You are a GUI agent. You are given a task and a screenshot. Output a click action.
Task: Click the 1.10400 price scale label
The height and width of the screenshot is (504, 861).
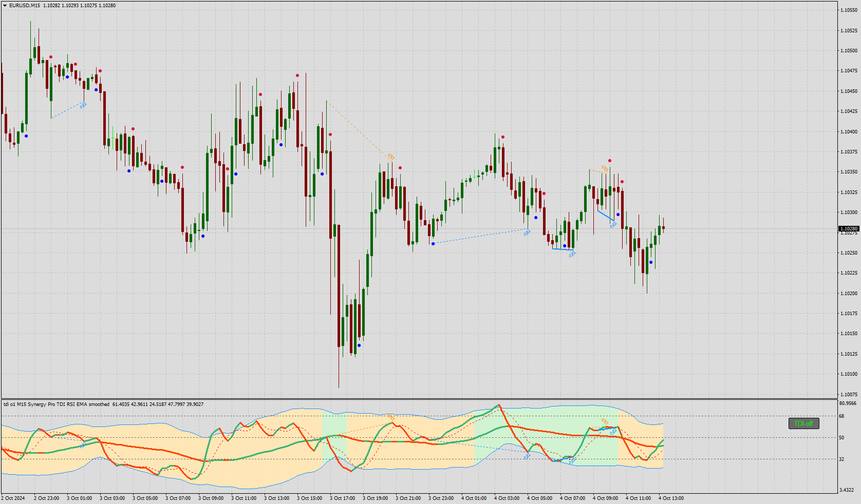pos(849,132)
